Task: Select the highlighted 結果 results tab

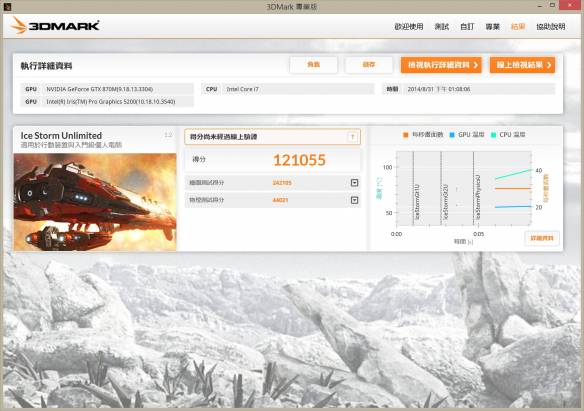Action: point(518,27)
